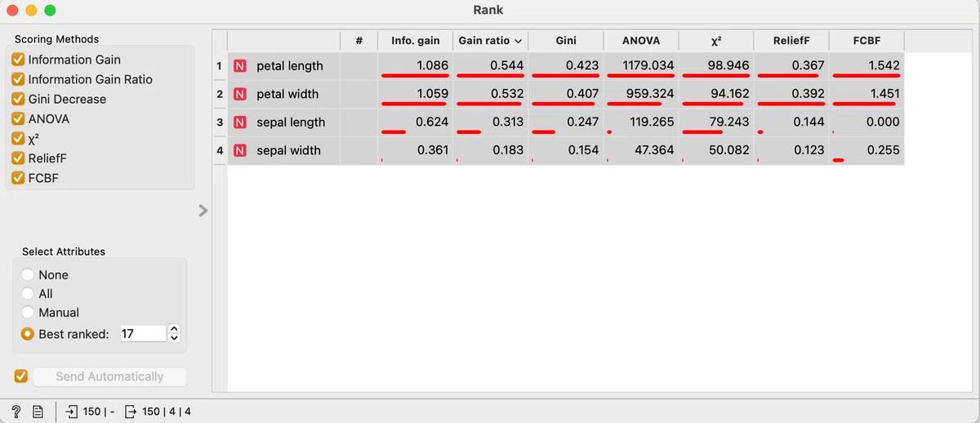Viewport: 980px width, 423px height.
Task: Click the input data arrow icon
Action: point(72,412)
